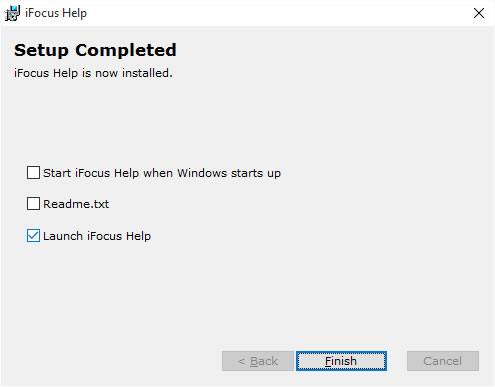Click the blank area below the installed message
This screenshot has height=387, width=495.
(x=247, y=120)
